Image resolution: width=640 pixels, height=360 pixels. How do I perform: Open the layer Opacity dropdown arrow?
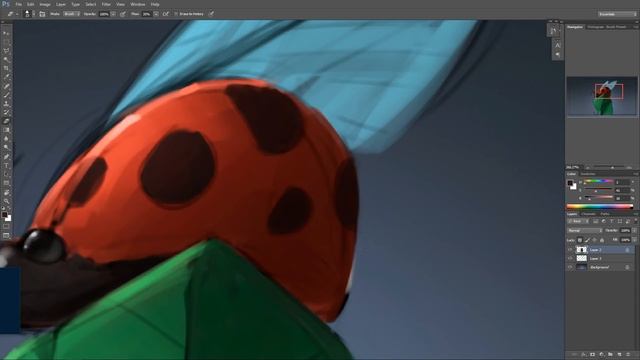[x=634, y=231]
